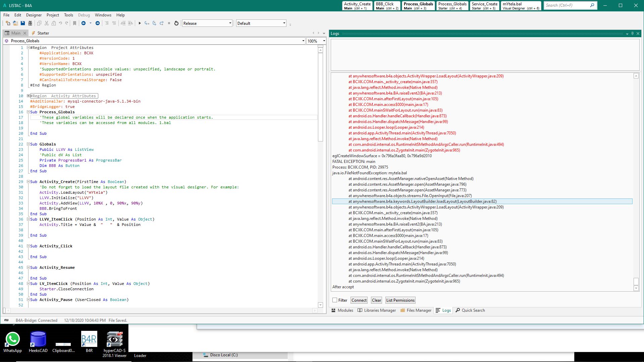644x362 pixels.
Task: Open the 100% zoom dropdown
Action: (x=324, y=41)
